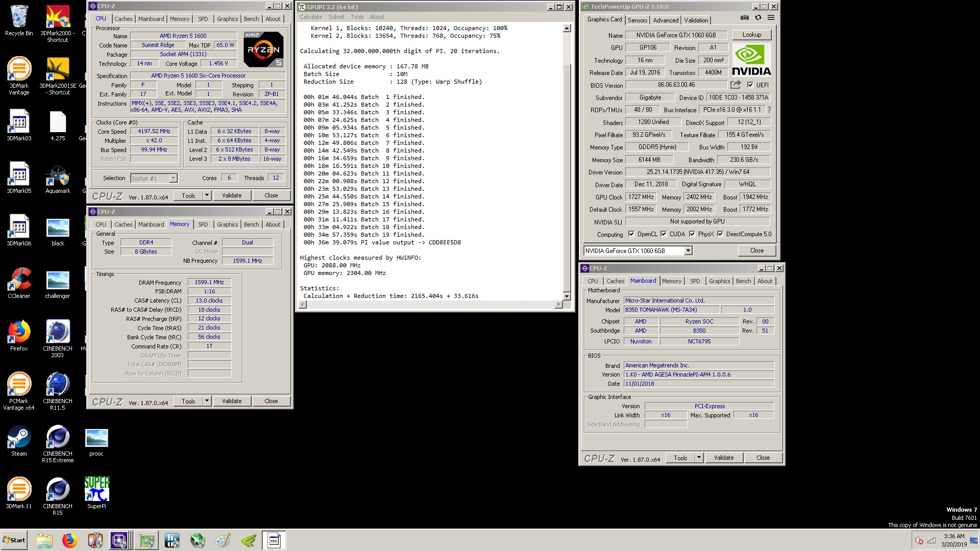The width and height of the screenshot is (980, 551).
Task: Click the NVIDIA logo in GPU-Z
Action: pyautogui.click(x=751, y=60)
